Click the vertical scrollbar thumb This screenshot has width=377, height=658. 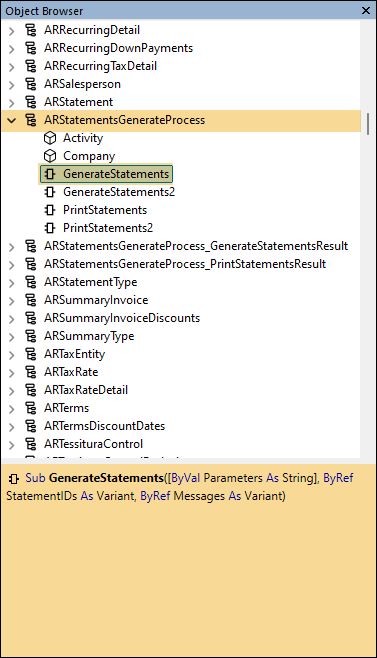368,123
